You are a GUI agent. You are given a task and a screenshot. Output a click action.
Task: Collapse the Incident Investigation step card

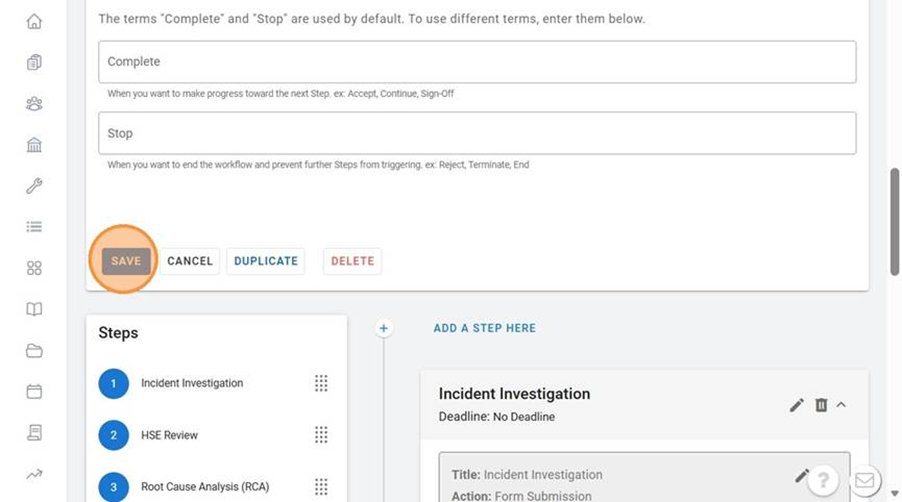[841, 405]
